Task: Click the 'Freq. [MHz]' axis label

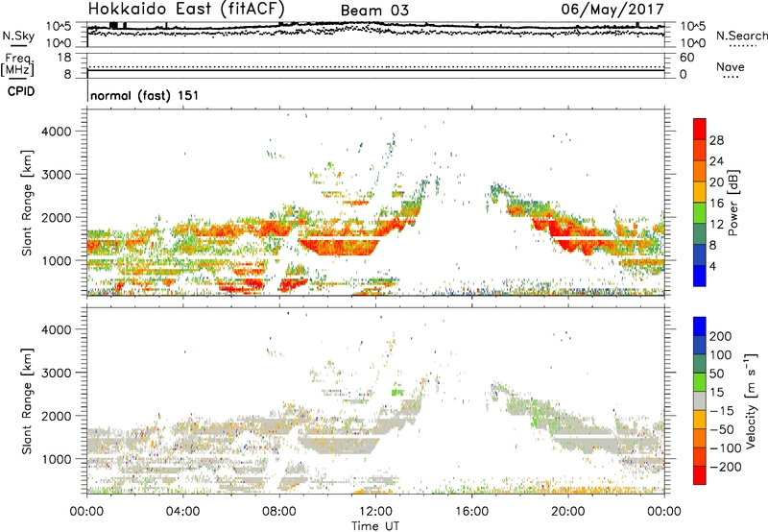Action: [x=17, y=64]
